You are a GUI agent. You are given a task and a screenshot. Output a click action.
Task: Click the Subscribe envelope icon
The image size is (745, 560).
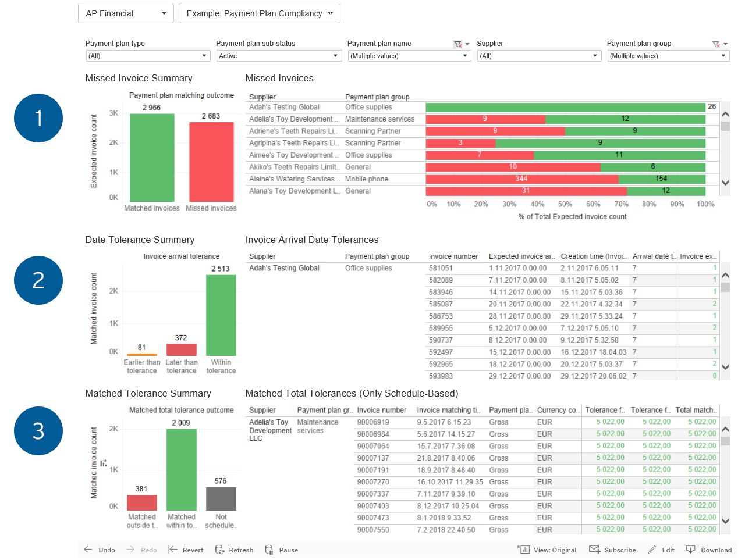(x=594, y=550)
